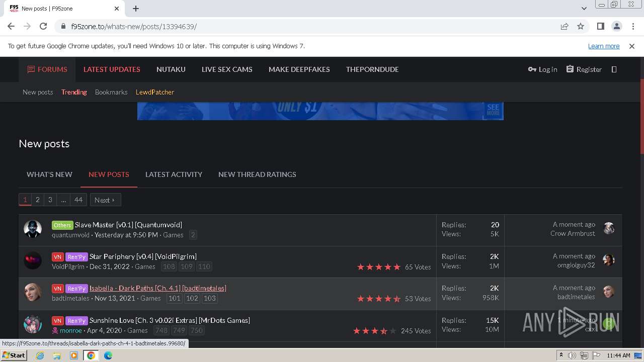This screenshot has height=362, width=644.
Task: Open the Trending sub-navigation link
Action: pyautogui.click(x=74, y=92)
